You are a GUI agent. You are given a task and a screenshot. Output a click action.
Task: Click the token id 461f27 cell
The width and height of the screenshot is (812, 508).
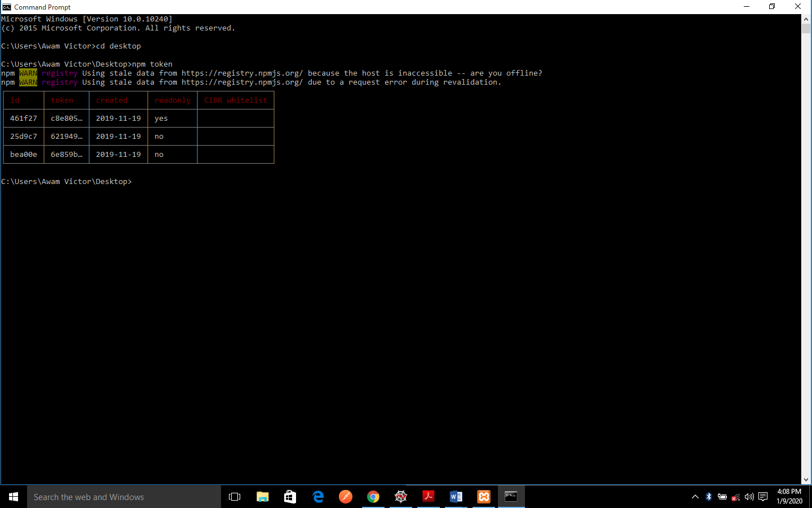tap(24, 119)
